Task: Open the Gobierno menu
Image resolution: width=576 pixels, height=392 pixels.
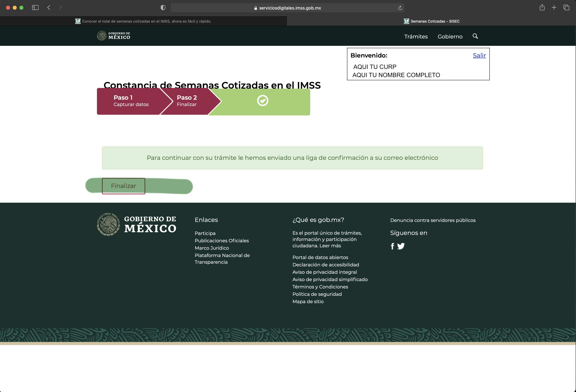Action: tap(450, 37)
